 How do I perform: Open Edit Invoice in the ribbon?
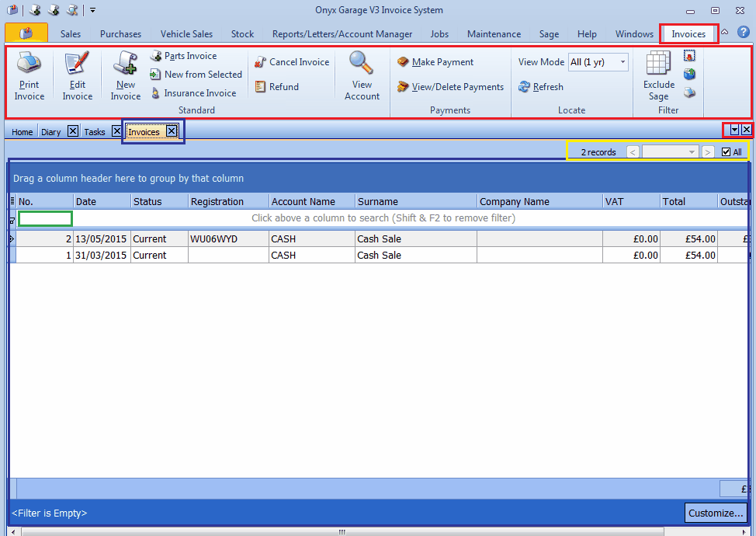click(x=77, y=76)
